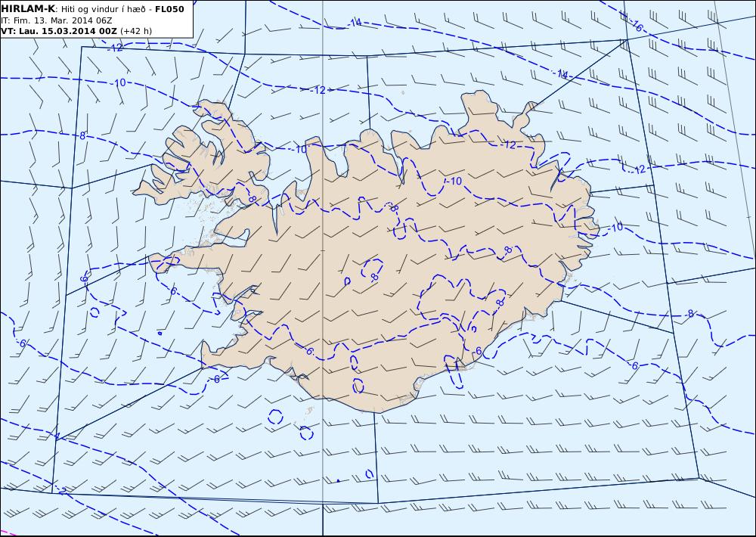Click the "(+42 h)" forecast offset text
The image size is (756, 537).
click(136, 31)
